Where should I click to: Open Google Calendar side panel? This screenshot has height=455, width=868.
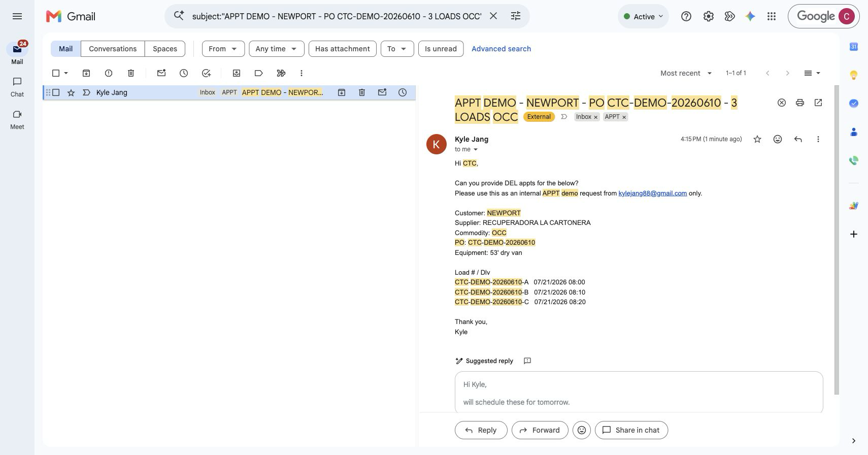click(854, 47)
